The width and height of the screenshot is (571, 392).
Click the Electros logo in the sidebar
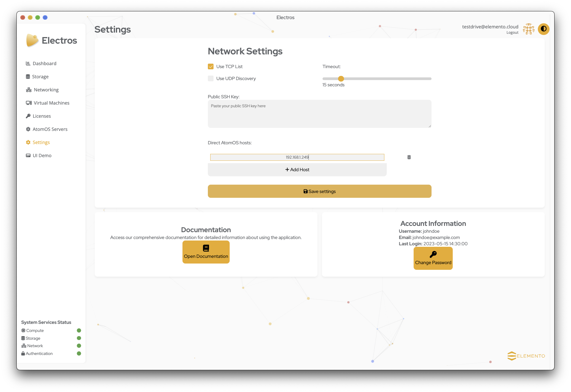pos(51,40)
